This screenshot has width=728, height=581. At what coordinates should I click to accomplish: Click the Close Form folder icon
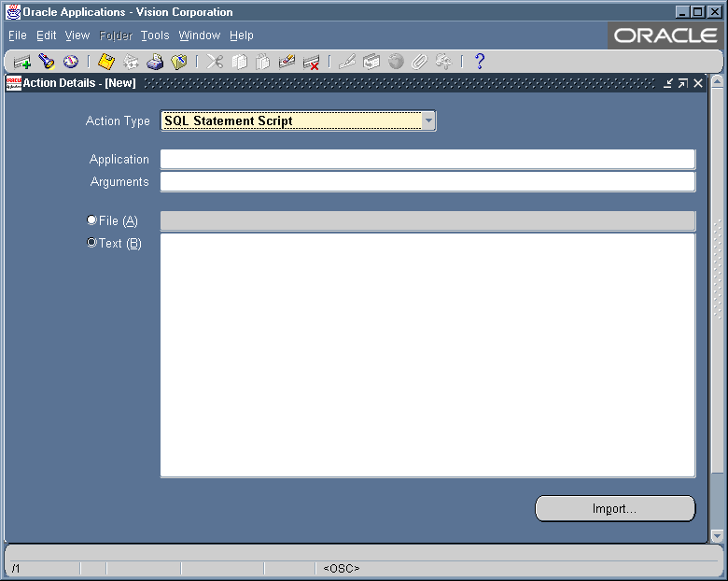coord(179,62)
